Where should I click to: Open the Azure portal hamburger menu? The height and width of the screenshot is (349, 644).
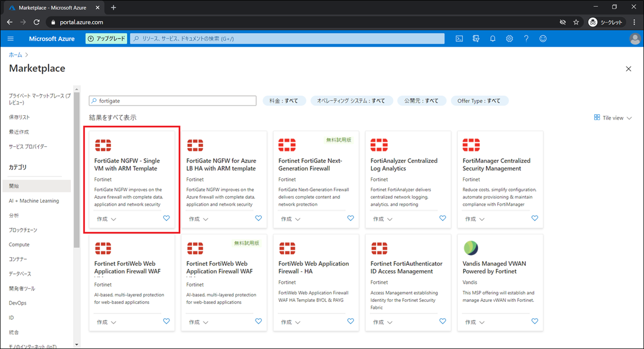point(11,39)
